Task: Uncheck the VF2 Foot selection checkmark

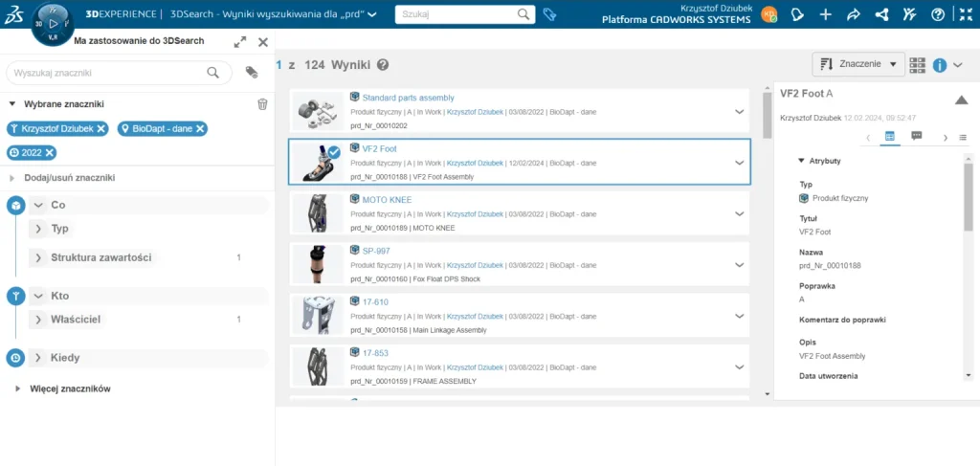Action: [x=334, y=152]
